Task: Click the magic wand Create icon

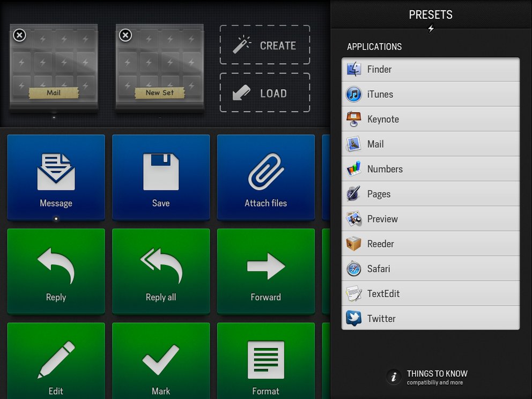Action: pyautogui.click(x=241, y=45)
